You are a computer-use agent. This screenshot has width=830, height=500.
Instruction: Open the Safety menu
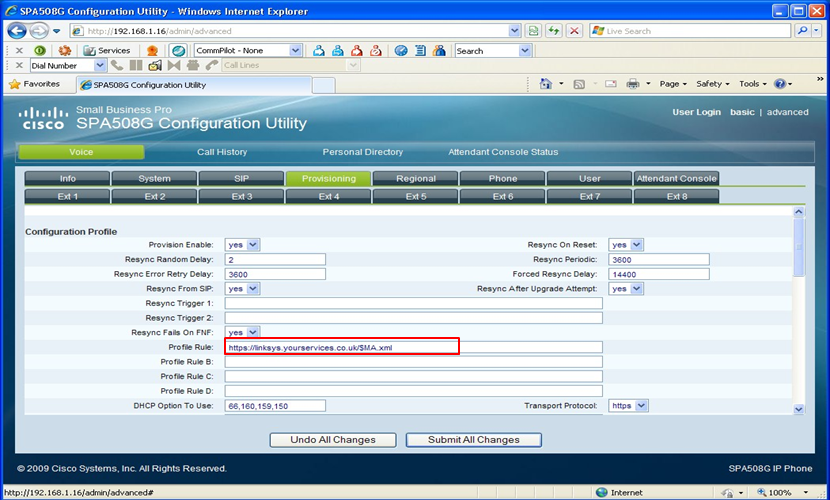point(712,84)
